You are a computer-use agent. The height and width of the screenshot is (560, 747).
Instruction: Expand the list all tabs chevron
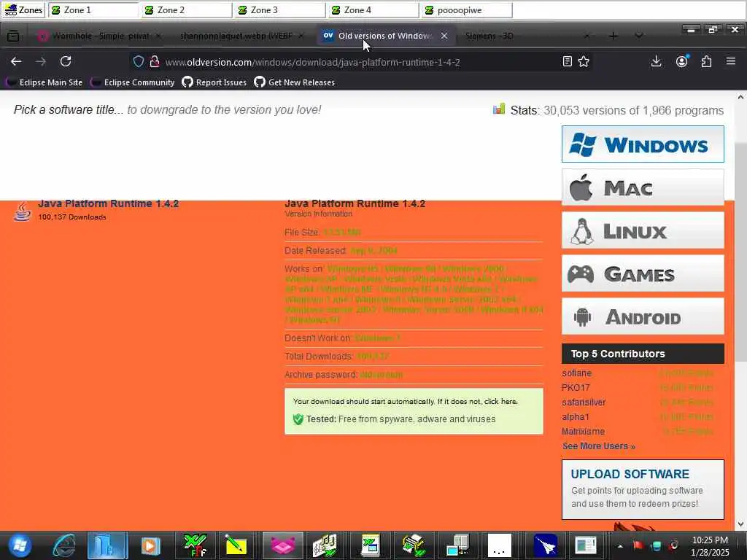(639, 36)
